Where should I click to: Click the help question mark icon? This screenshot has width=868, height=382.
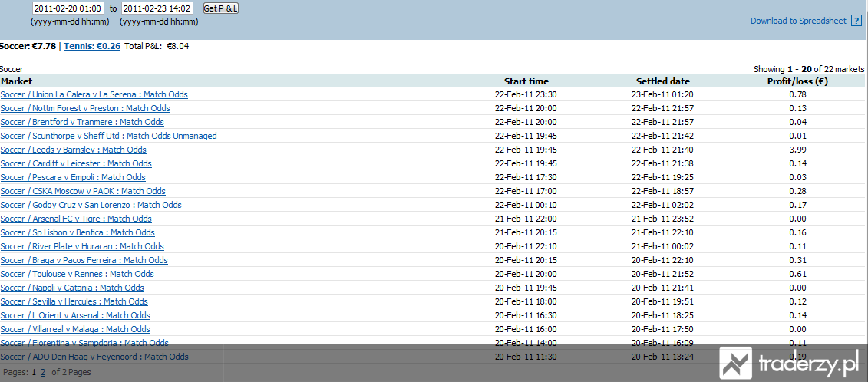856,21
